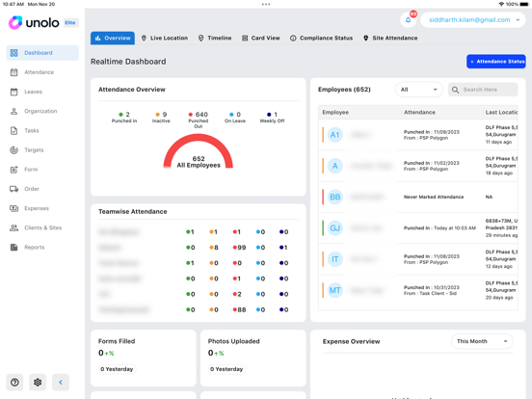Click the 652 All Employees label
The width and height of the screenshot is (532, 399).
[x=199, y=162]
